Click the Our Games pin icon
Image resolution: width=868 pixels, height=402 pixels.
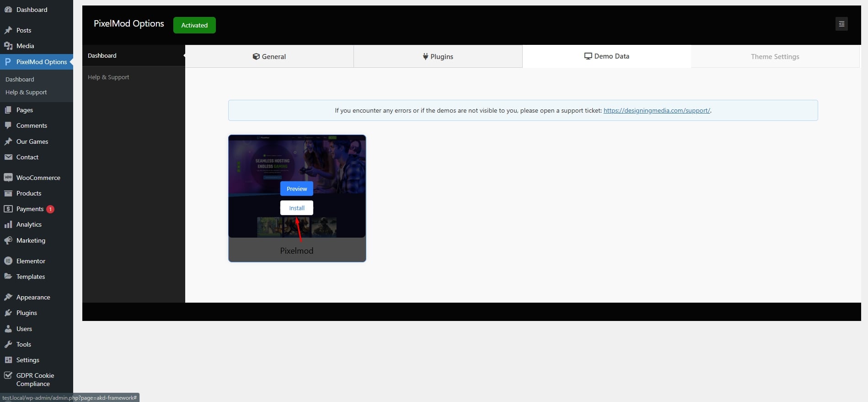point(8,141)
